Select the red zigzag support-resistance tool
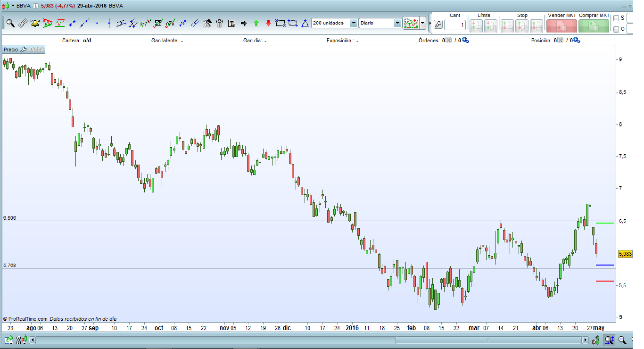The width and height of the screenshot is (644, 349). [60, 23]
